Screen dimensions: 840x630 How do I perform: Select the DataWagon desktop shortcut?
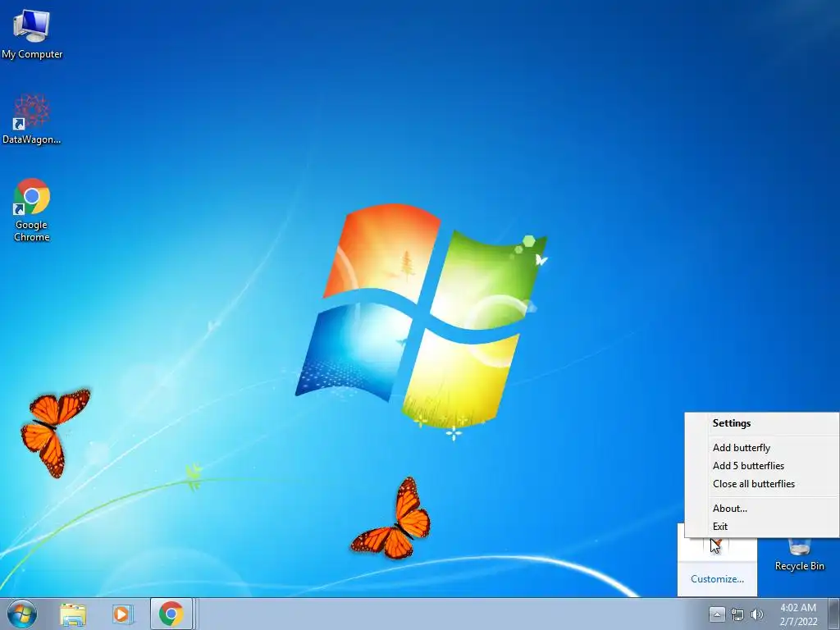32,119
